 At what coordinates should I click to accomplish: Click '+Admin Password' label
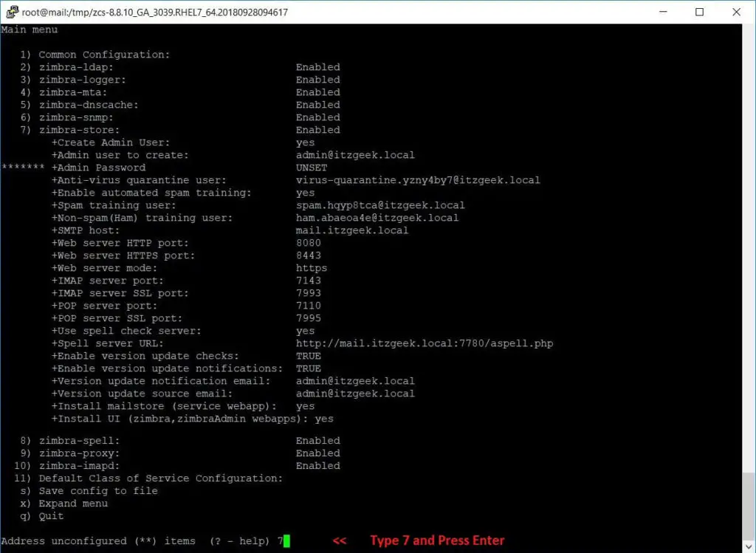[x=98, y=168]
